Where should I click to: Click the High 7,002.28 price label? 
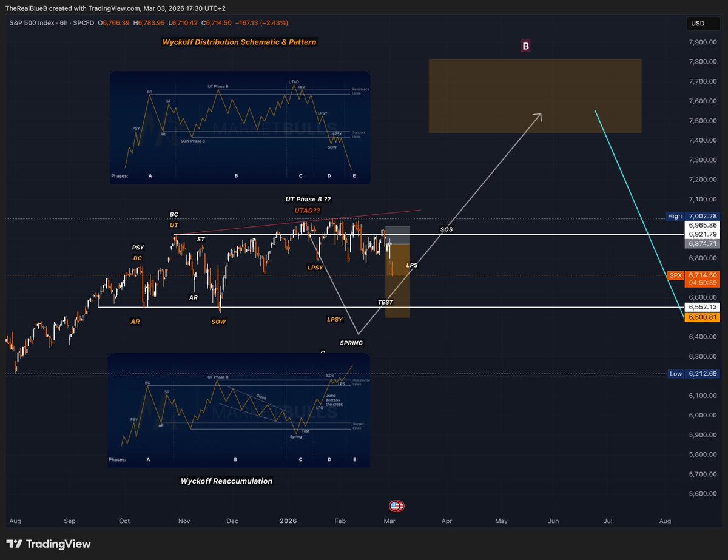pos(693,216)
